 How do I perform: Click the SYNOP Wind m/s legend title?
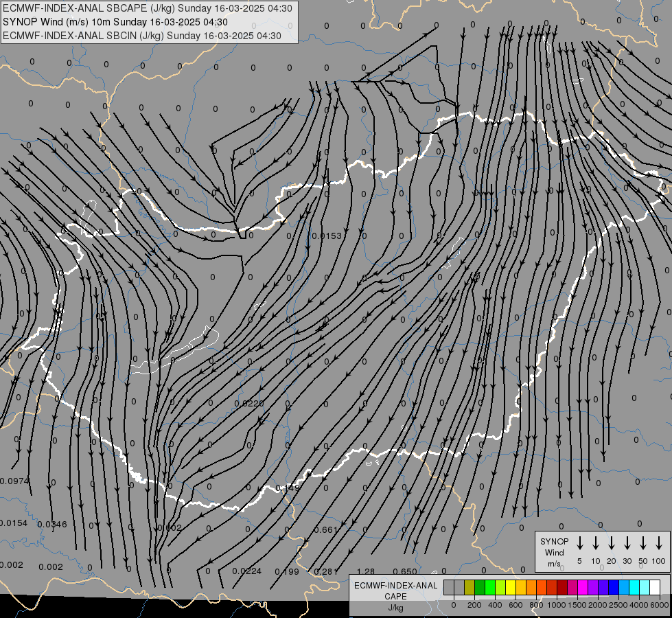[x=554, y=552]
